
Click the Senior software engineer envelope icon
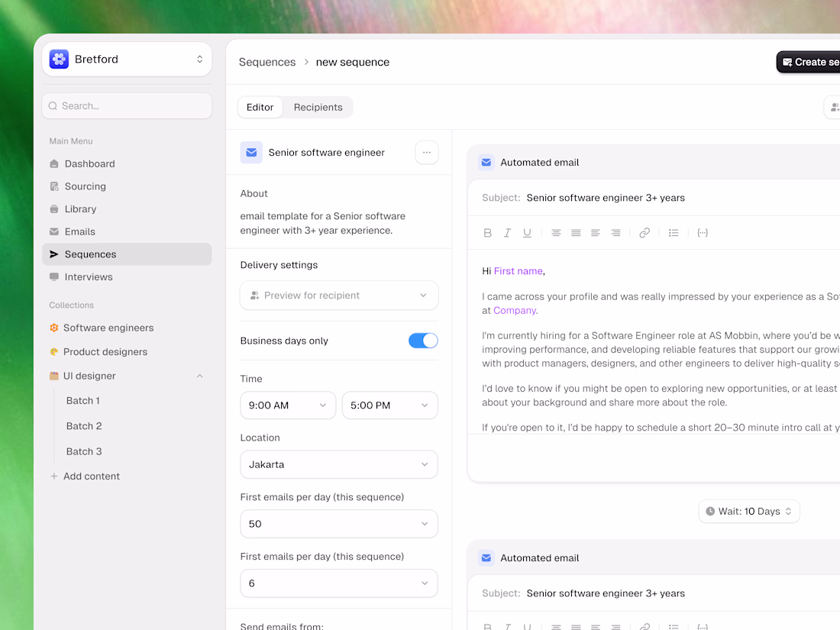point(251,153)
